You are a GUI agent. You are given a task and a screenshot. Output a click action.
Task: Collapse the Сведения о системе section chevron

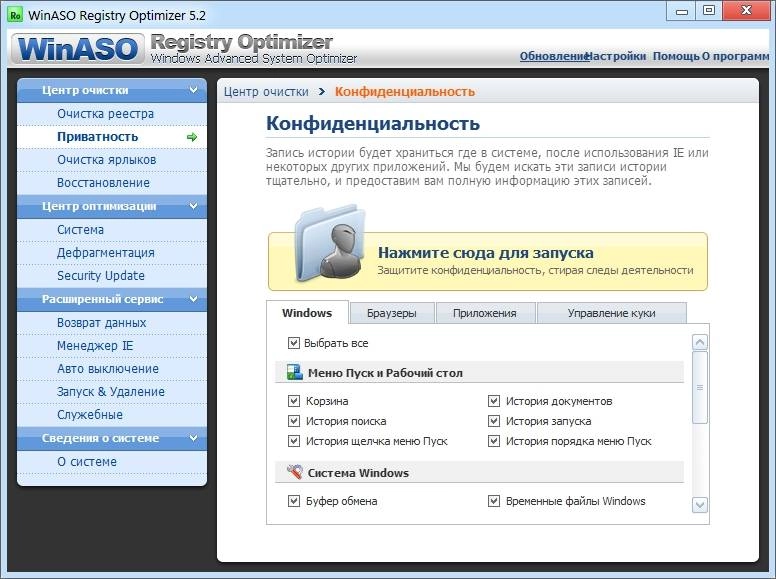point(194,438)
